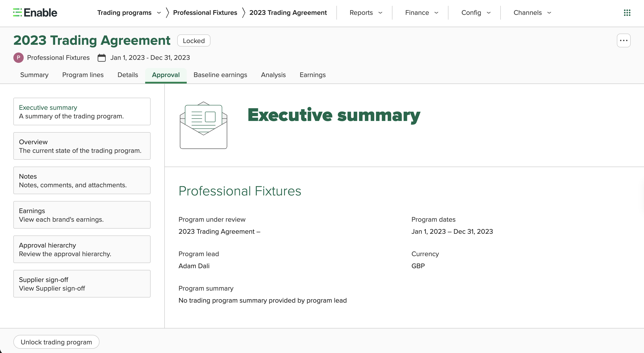644x353 pixels.
Task: Select the Executive summary sidebar card
Action: 82,111
